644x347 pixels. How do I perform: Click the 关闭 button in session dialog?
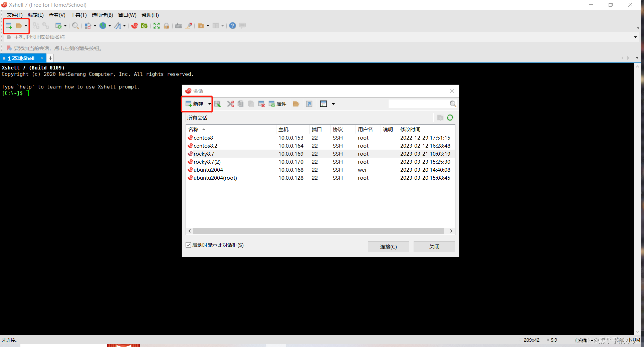434,246
